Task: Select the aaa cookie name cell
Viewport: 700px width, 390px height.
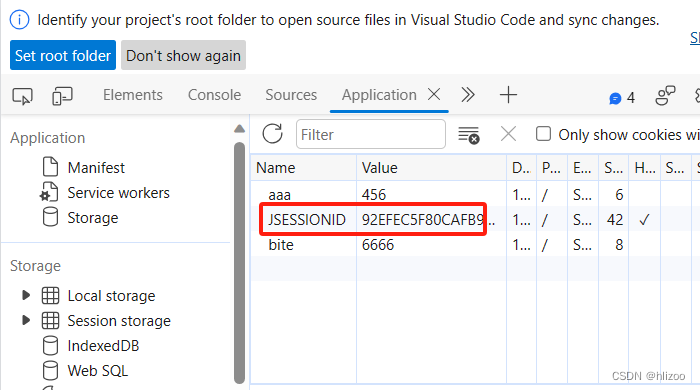Action: (x=304, y=195)
